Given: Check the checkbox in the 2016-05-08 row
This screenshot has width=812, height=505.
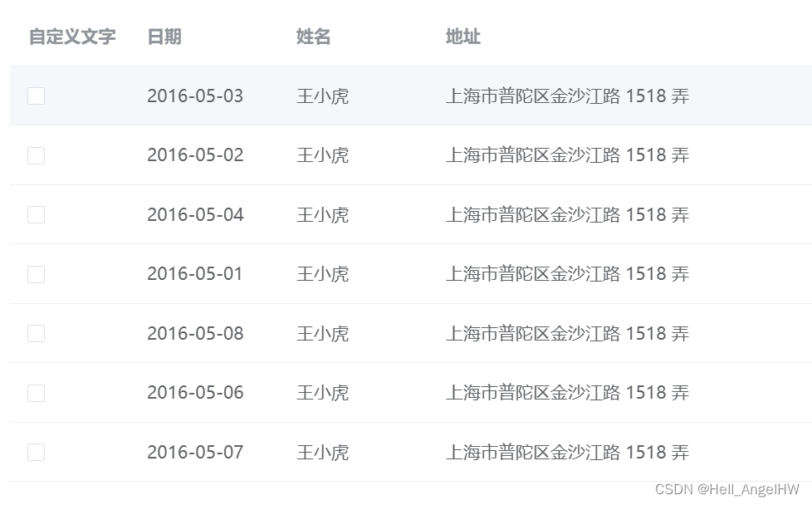Looking at the screenshot, I should point(36,332).
